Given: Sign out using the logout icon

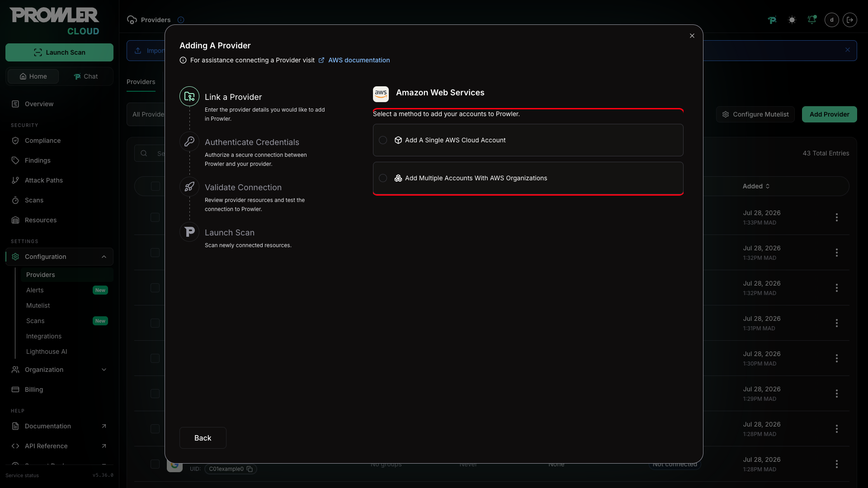Looking at the screenshot, I should click(850, 20).
